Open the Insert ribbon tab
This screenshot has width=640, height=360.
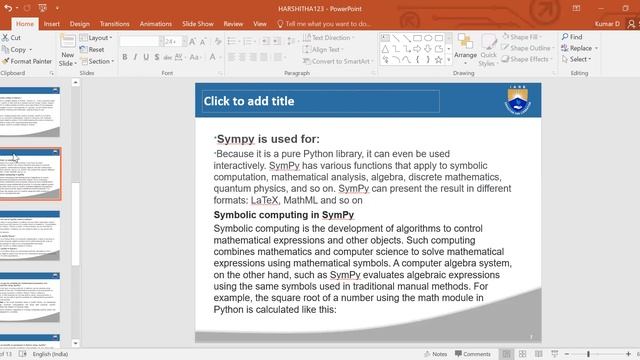51,24
